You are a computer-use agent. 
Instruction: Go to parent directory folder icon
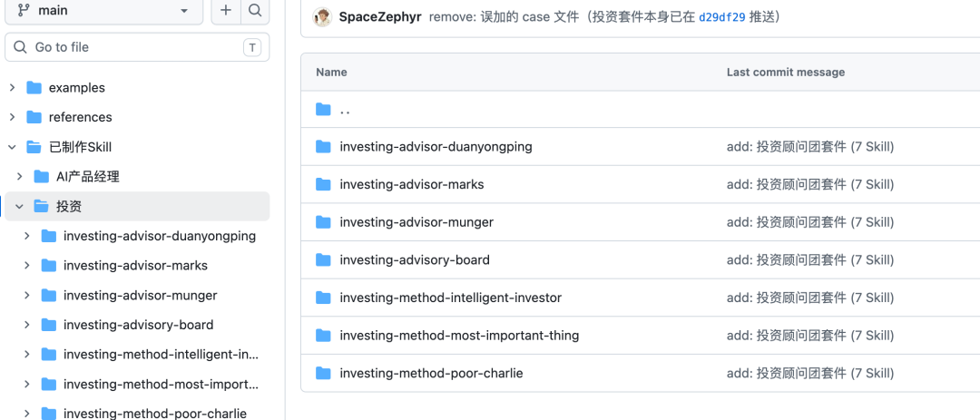click(323, 110)
